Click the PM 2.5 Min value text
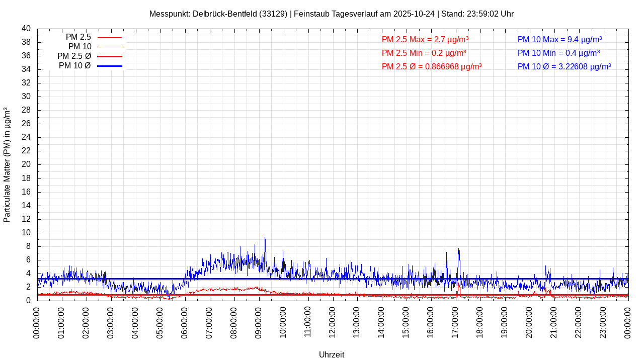Viewport: 644px width, 362px height. click(424, 53)
